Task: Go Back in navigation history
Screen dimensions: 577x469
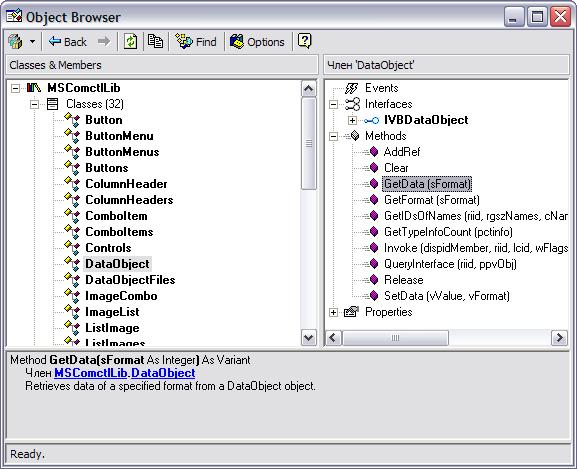Action: 68,42
